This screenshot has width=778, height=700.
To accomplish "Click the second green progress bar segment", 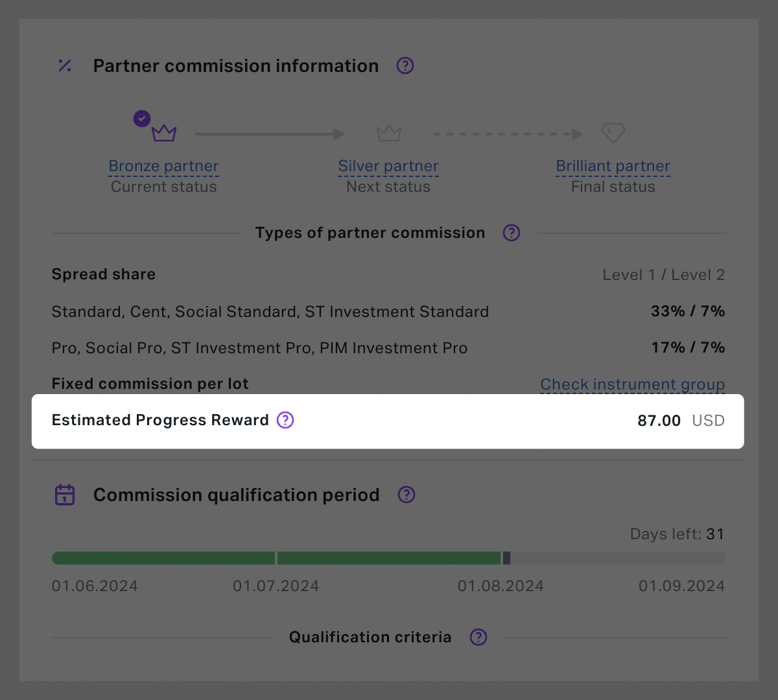I will [389, 558].
